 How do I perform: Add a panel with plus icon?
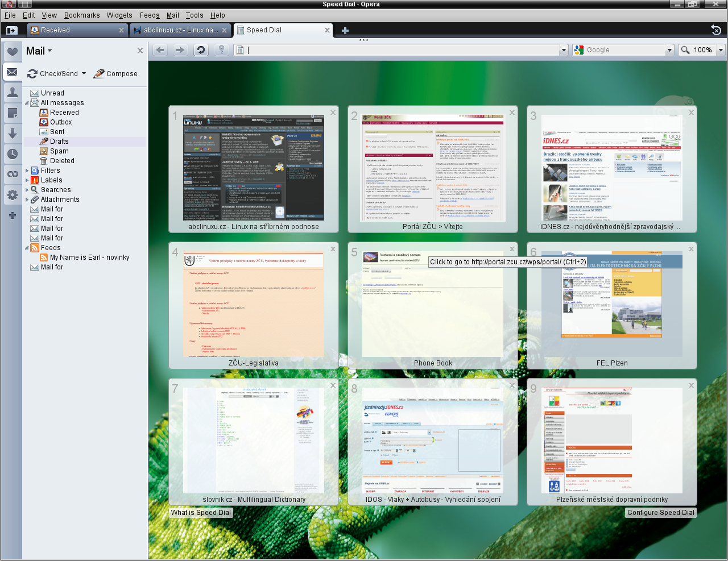(x=12, y=215)
